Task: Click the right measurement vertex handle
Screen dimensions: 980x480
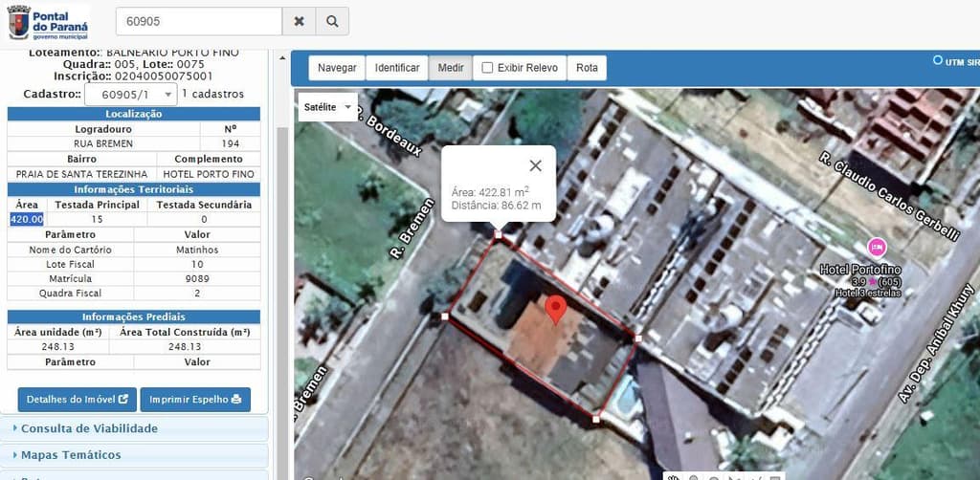Action: (x=638, y=338)
